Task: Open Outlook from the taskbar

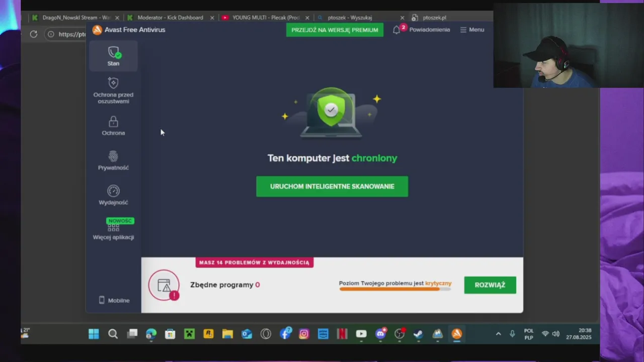Action: pos(247,334)
